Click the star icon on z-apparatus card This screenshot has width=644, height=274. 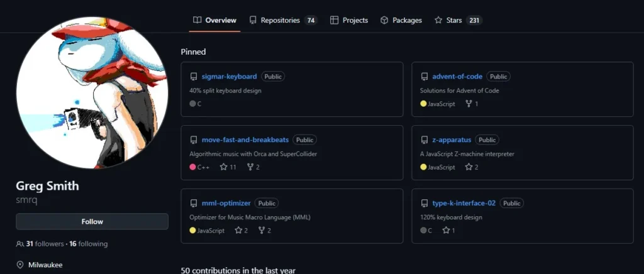(469, 167)
